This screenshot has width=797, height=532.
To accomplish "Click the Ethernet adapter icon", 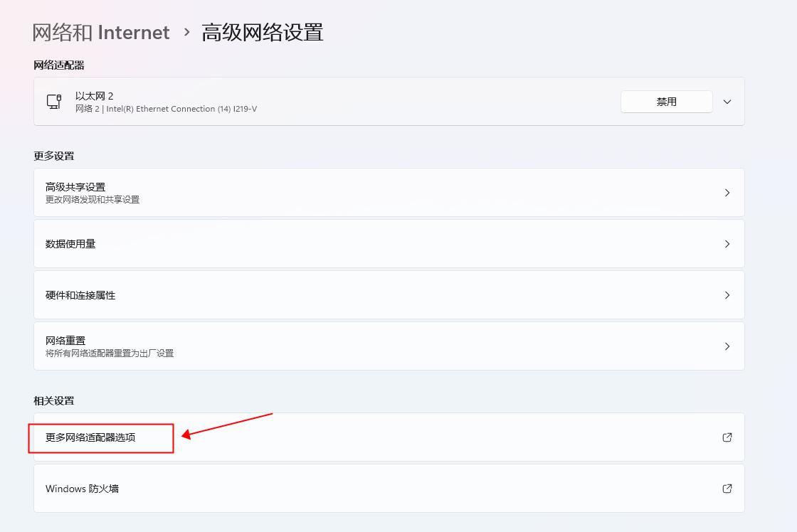I will coord(56,102).
